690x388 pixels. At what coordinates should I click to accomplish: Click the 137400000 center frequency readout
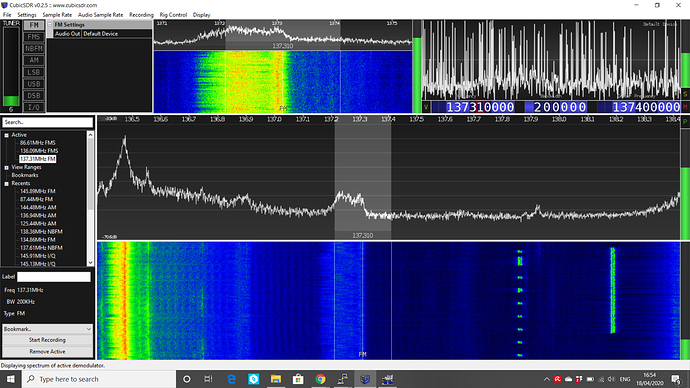pyautogui.click(x=646, y=107)
